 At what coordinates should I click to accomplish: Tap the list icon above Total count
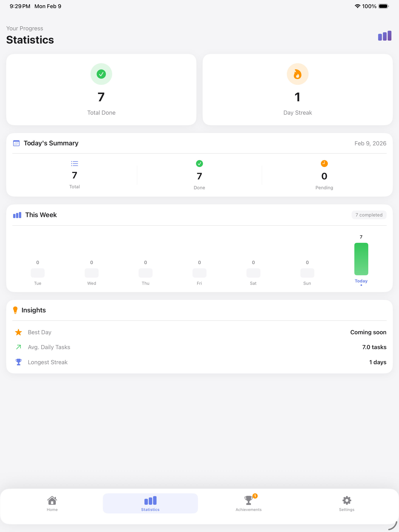tap(75, 164)
